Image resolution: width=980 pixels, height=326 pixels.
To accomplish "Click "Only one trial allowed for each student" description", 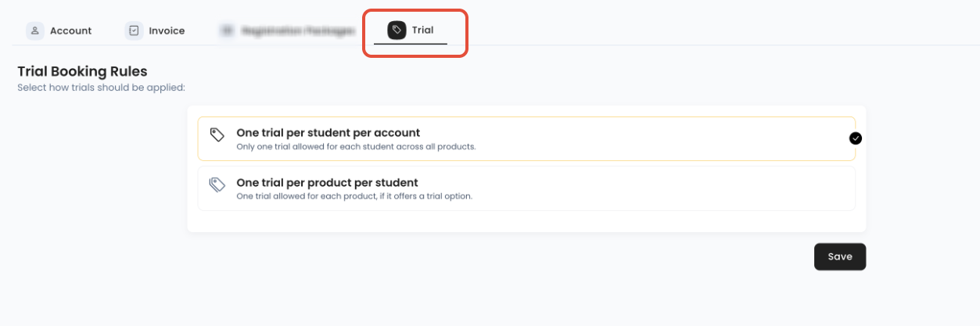I will 356,147.
